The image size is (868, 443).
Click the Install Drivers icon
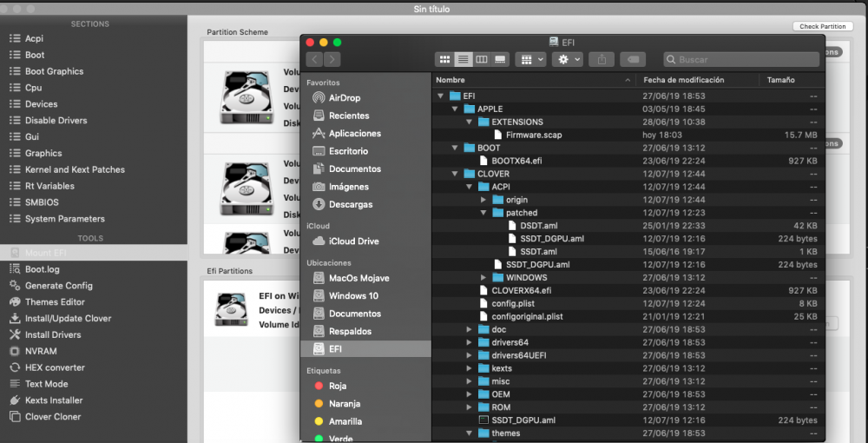15,334
